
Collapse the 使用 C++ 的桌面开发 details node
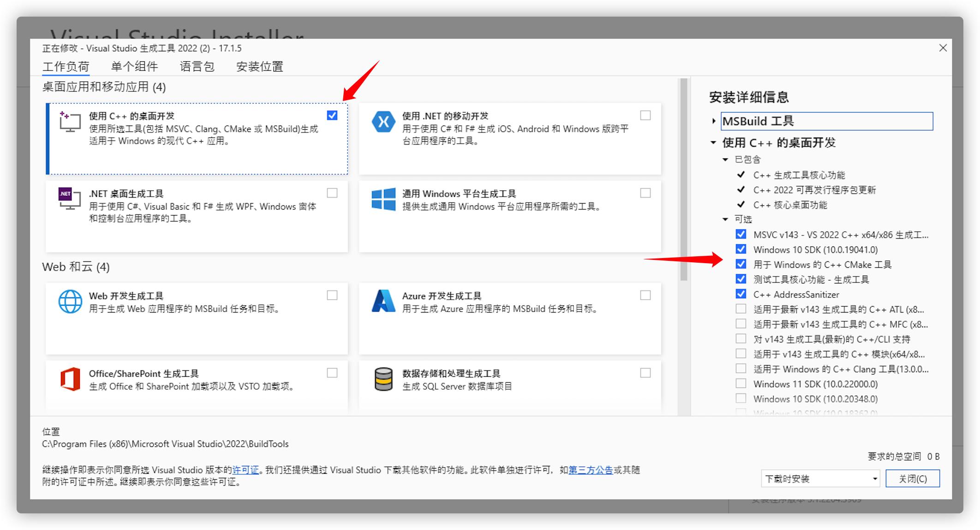click(713, 143)
